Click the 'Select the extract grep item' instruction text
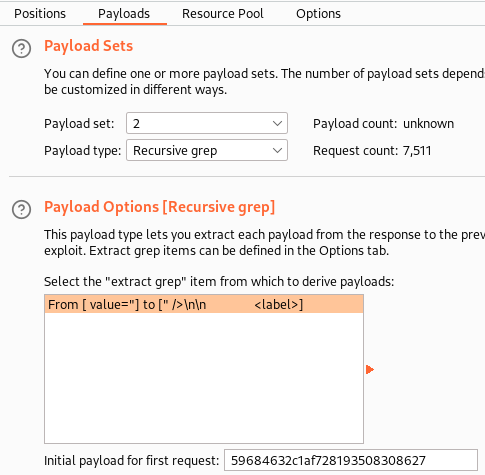Viewport: 485px width, 475px height. point(219,282)
